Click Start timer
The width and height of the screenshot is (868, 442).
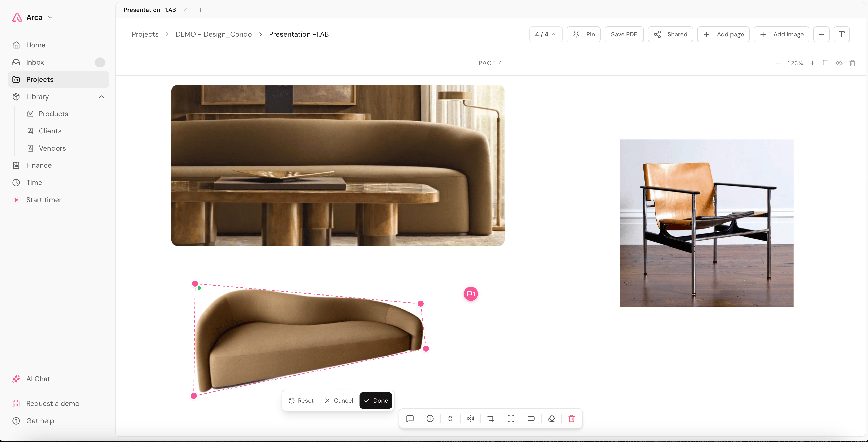click(x=59, y=200)
